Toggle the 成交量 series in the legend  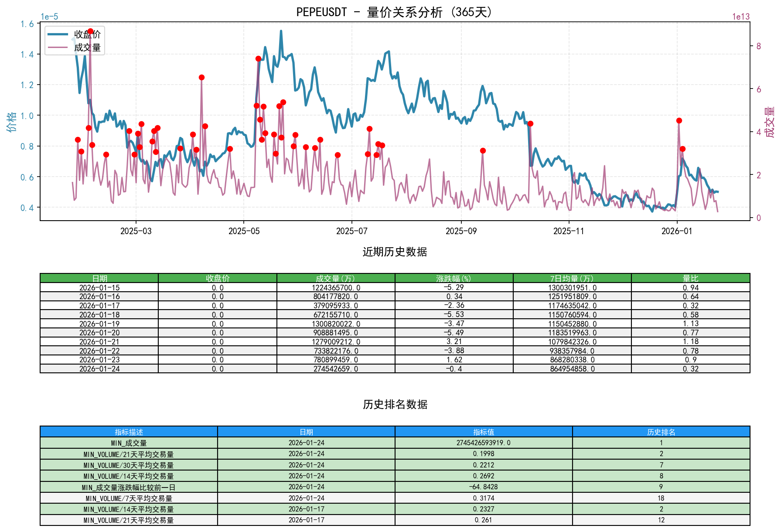click(x=85, y=48)
